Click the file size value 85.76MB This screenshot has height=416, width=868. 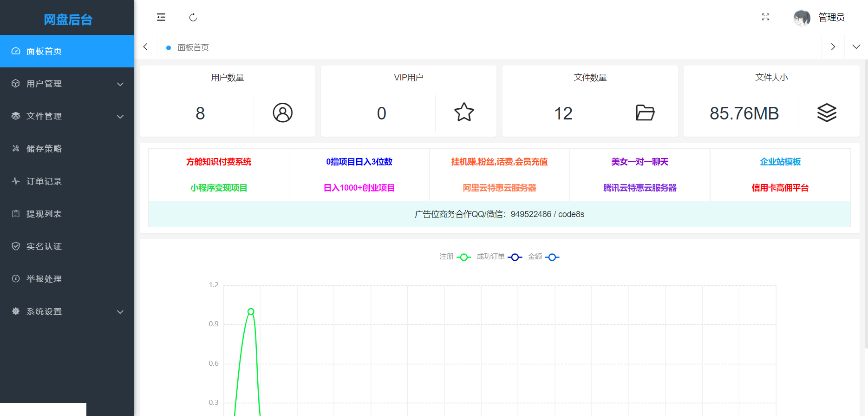744,113
